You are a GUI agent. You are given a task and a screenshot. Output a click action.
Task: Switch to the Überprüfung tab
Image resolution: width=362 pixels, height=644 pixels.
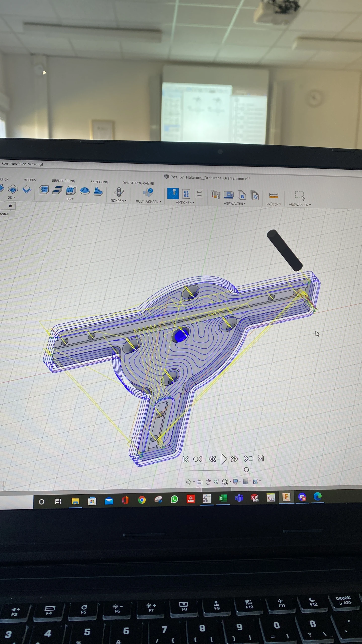[64, 181]
